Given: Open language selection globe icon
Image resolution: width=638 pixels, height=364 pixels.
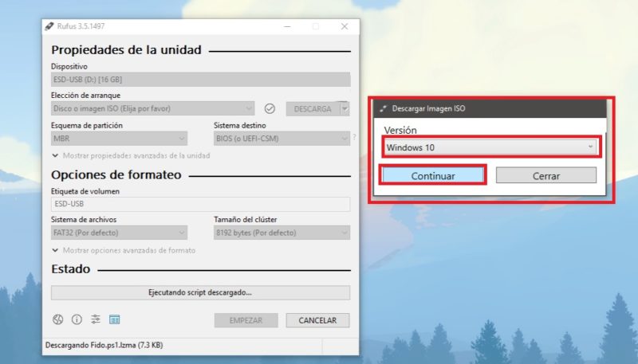Looking at the screenshot, I should (57, 319).
